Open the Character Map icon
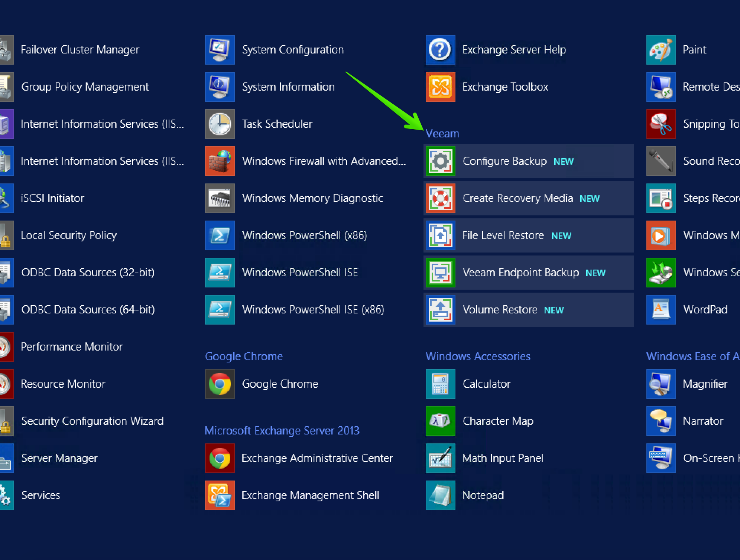740x560 pixels. click(x=440, y=421)
